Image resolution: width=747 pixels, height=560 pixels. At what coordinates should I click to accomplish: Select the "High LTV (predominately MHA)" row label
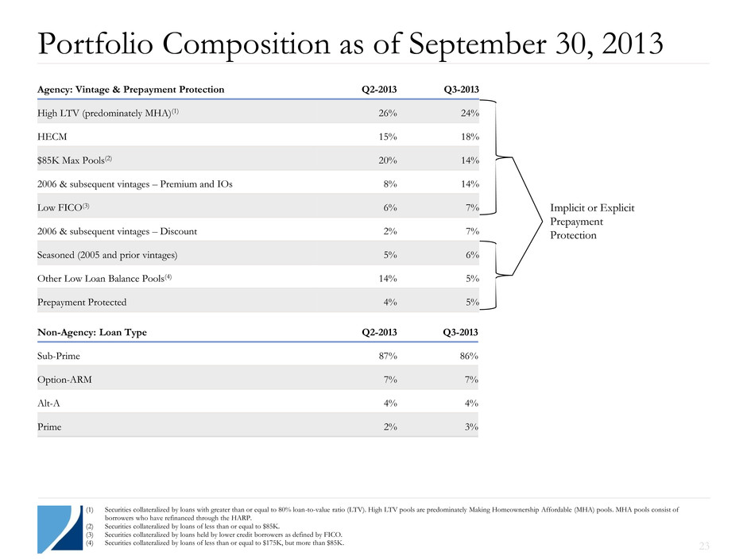click(111, 112)
